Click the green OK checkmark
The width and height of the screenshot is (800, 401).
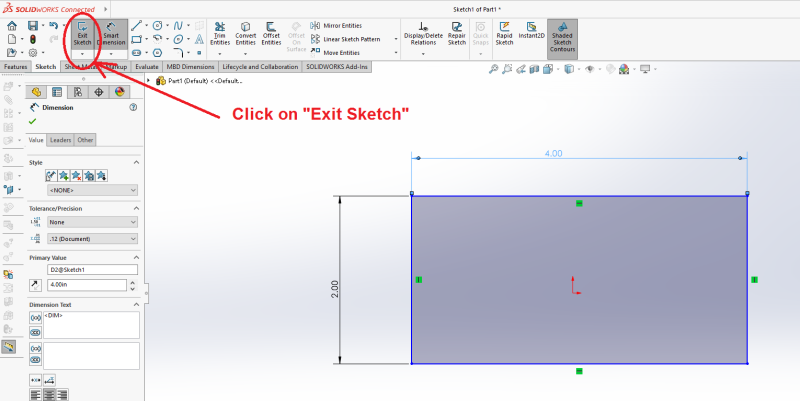[x=33, y=121]
